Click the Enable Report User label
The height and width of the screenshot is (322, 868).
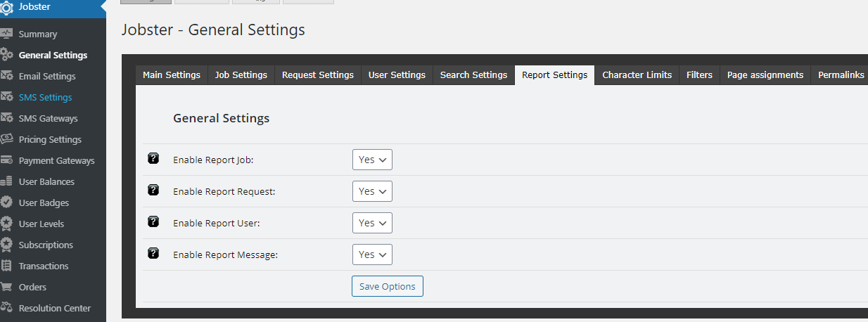pyautogui.click(x=217, y=224)
